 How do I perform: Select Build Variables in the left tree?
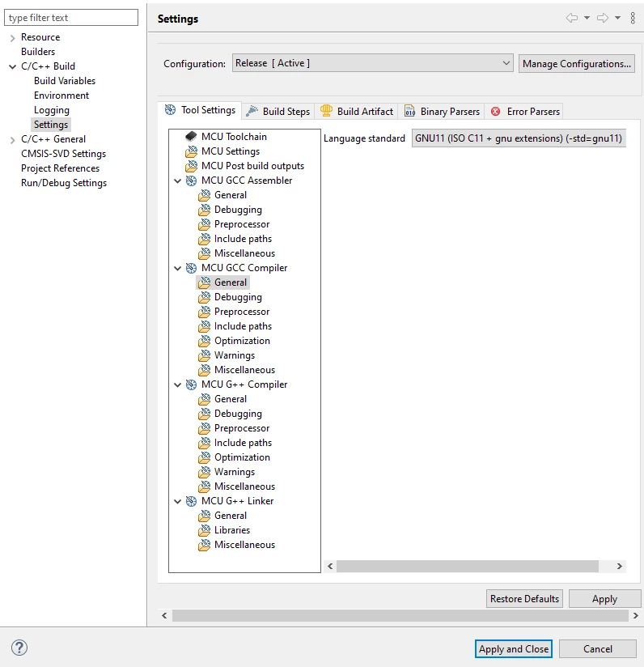(x=65, y=81)
